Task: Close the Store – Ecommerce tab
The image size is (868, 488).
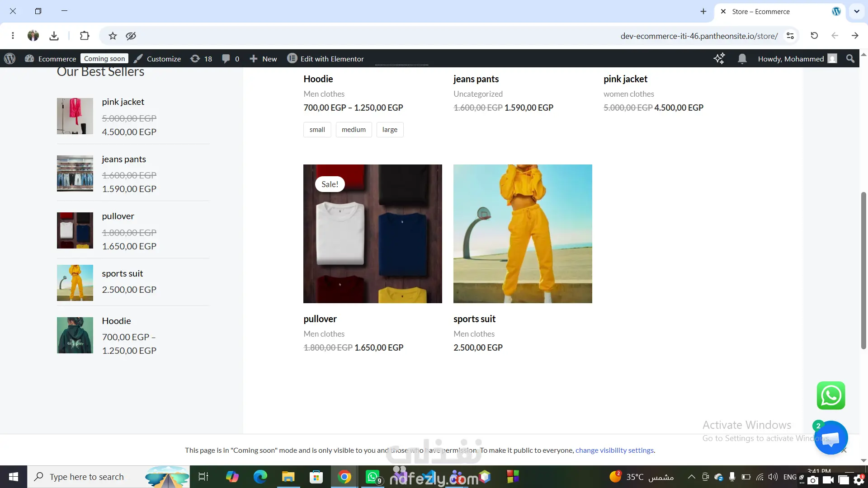Action: click(723, 11)
